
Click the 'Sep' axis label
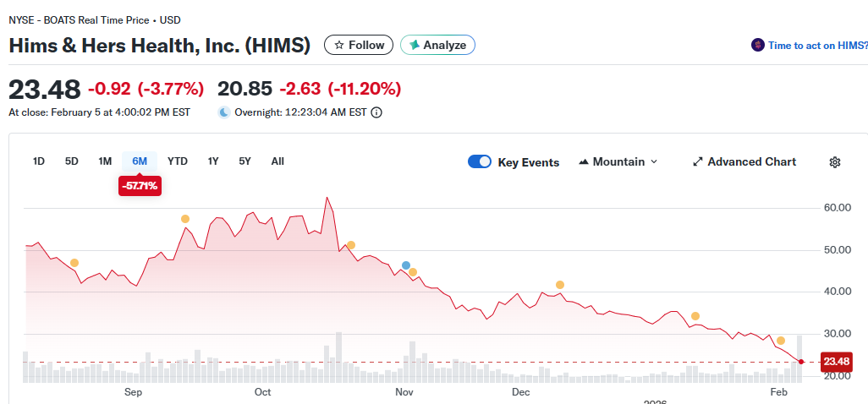tap(134, 392)
